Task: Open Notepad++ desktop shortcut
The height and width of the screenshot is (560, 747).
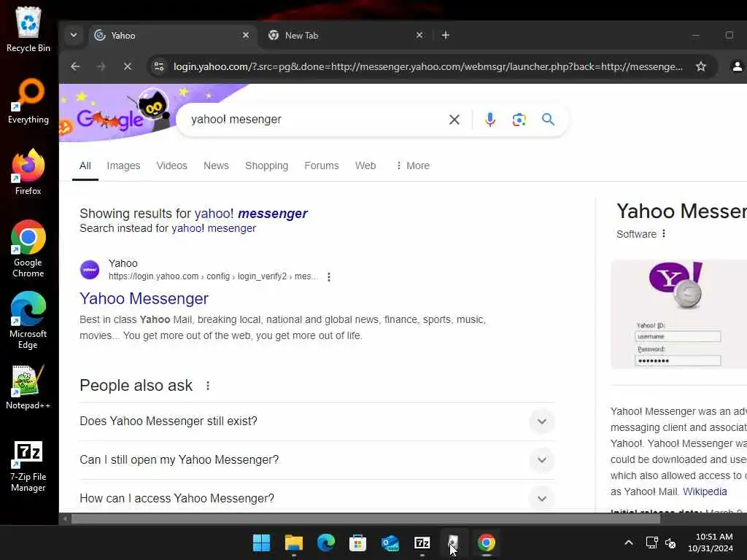Action: (28, 387)
